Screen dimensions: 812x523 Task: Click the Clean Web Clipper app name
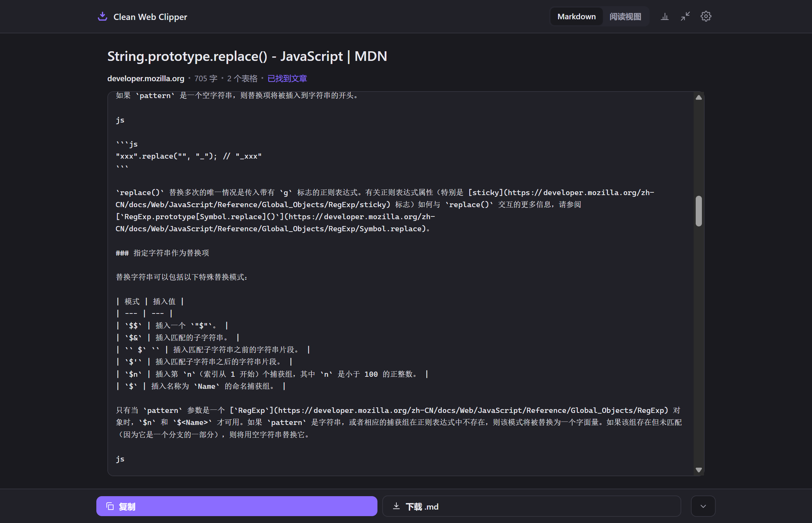tap(150, 17)
